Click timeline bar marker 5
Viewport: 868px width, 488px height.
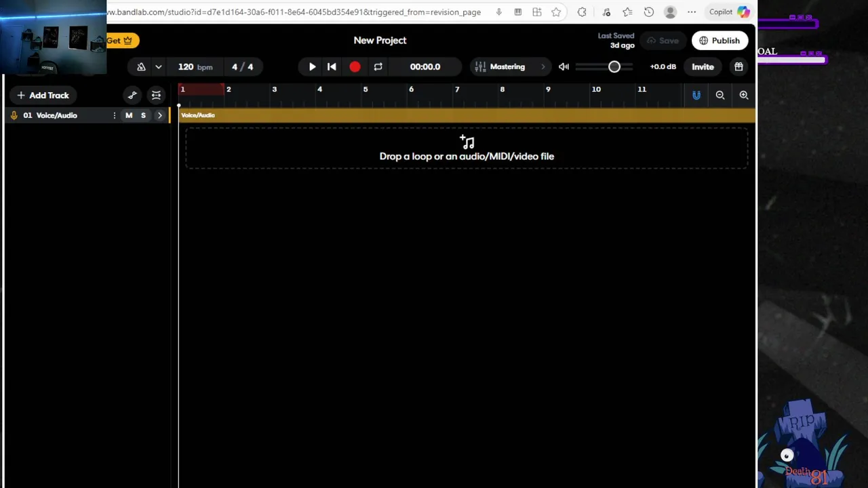tap(365, 89)
